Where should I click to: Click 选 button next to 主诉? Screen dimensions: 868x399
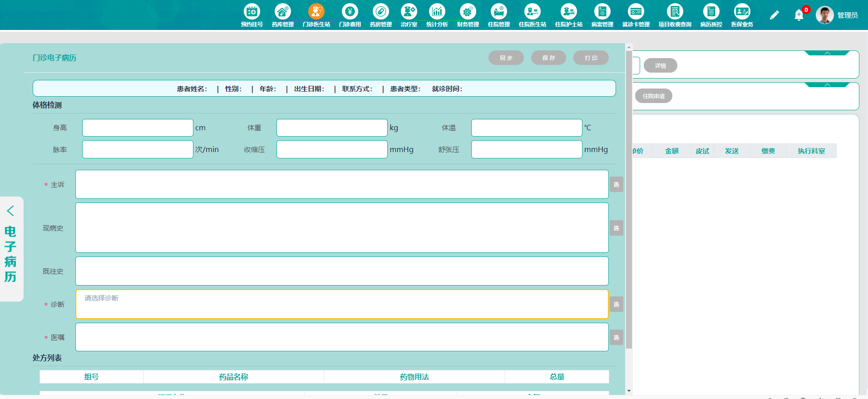(x=616, y=184)
